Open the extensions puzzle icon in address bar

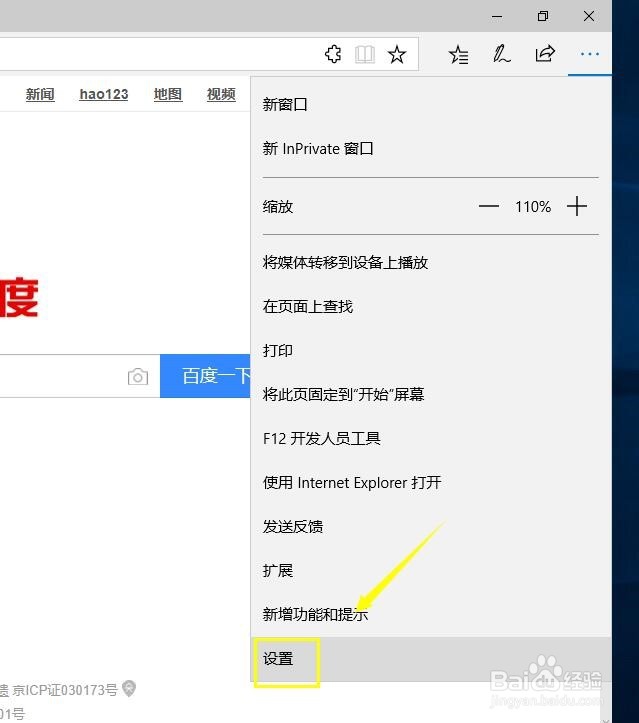(x=333, y=54)
